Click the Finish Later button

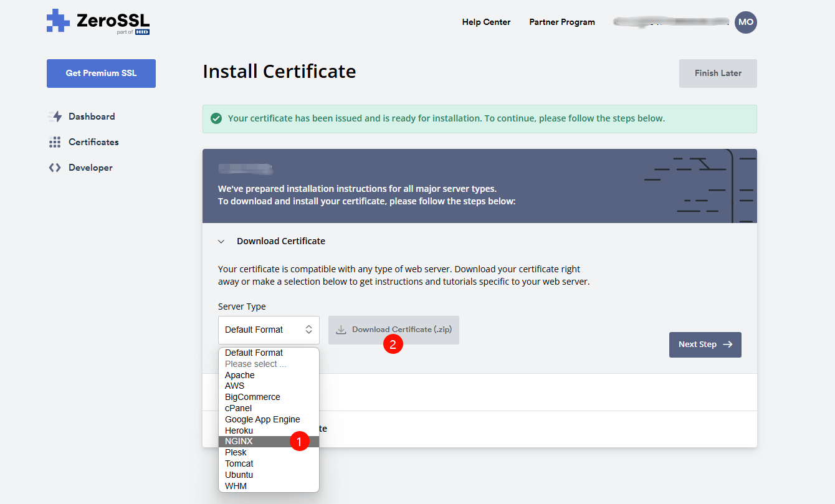pos(718,73)
